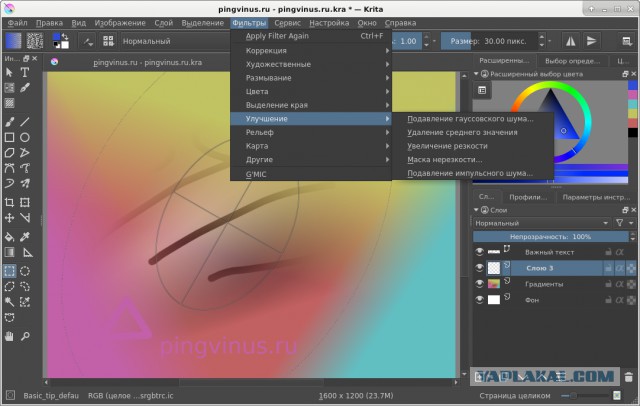This screenshot has width=640, height=406.
Task: Select the Ellipse shape tool
Action: [x=25, y=137]
